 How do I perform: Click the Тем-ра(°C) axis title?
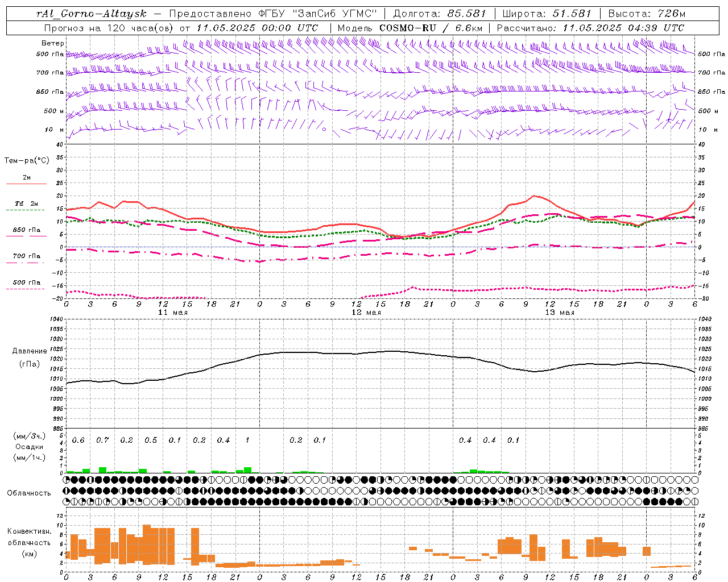point(26,161)
